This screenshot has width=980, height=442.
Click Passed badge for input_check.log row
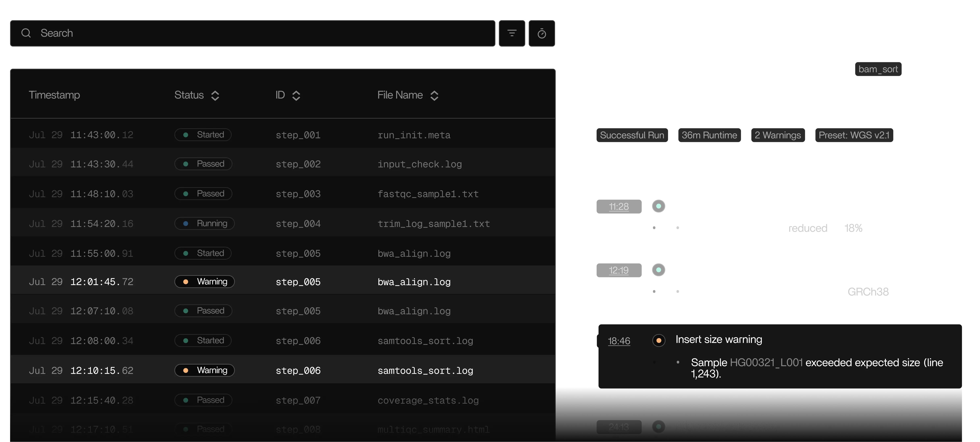coord(203,164)
